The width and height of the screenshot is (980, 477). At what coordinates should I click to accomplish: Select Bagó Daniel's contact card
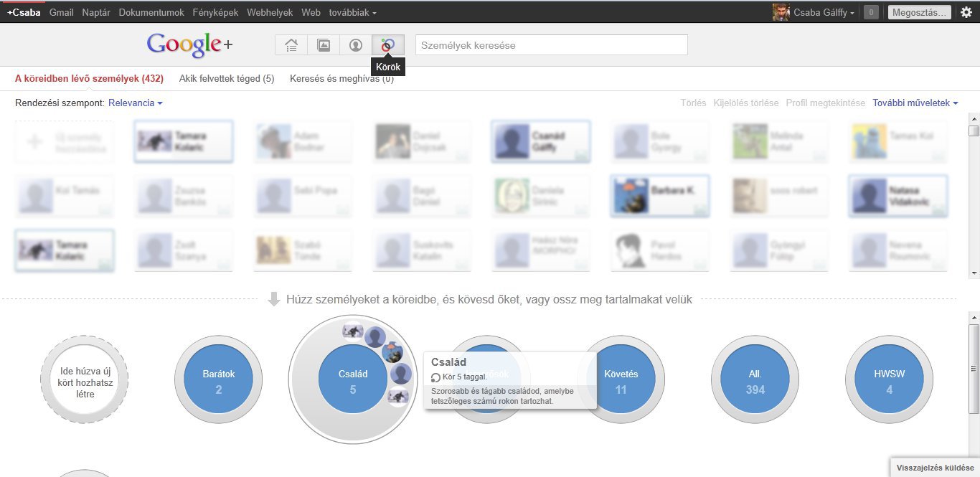[x=422, y=196]
